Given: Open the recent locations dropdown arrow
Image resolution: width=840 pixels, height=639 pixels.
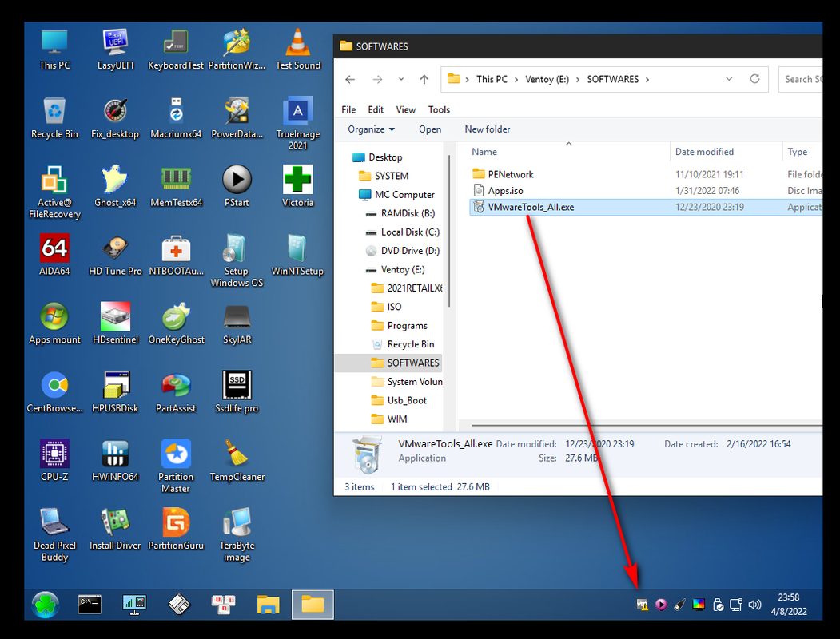Looking at the screenshot, I should (x=400, y=79).
